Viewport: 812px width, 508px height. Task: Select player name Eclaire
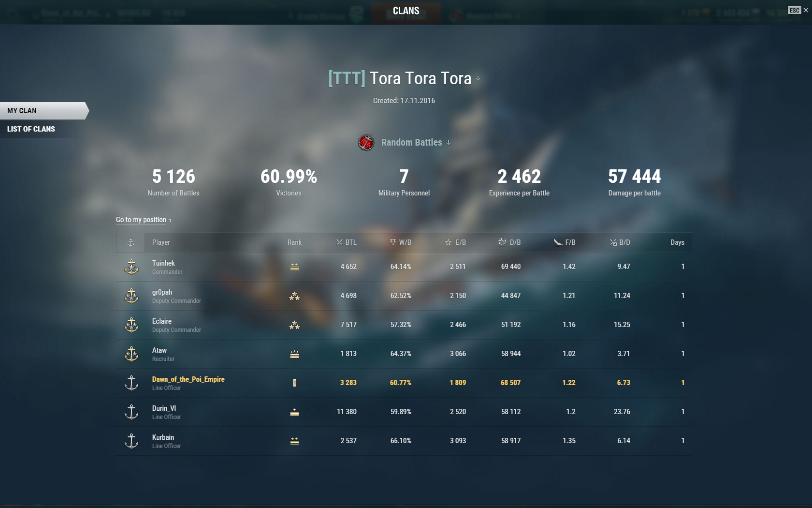click(x=162, y=321)
